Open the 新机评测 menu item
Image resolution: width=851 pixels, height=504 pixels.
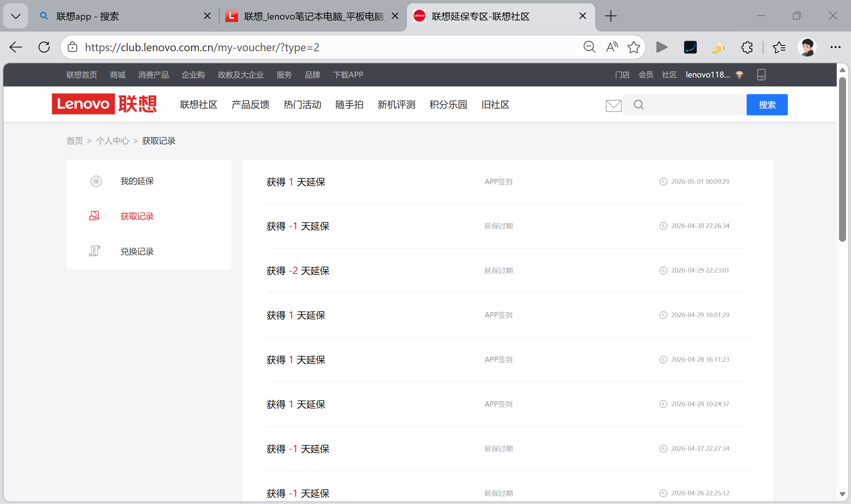(x=397, y=105)
